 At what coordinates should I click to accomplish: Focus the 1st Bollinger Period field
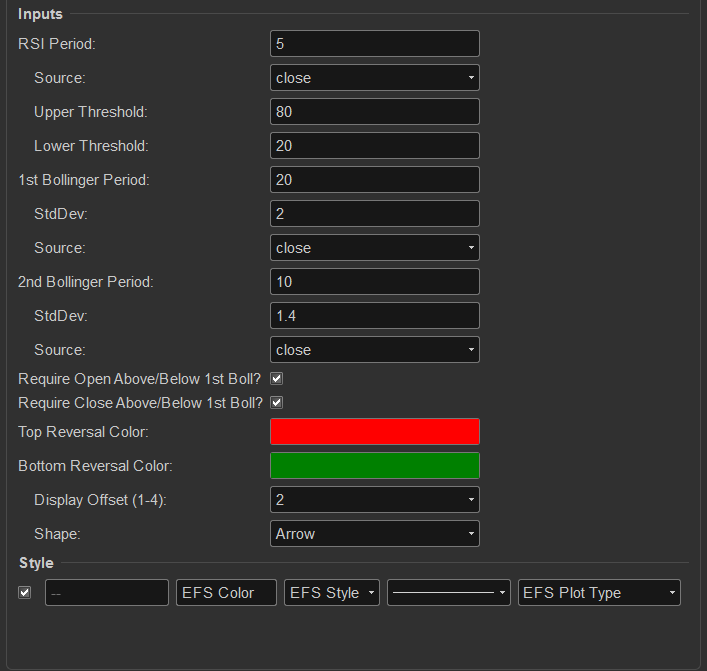pos(374,180)
